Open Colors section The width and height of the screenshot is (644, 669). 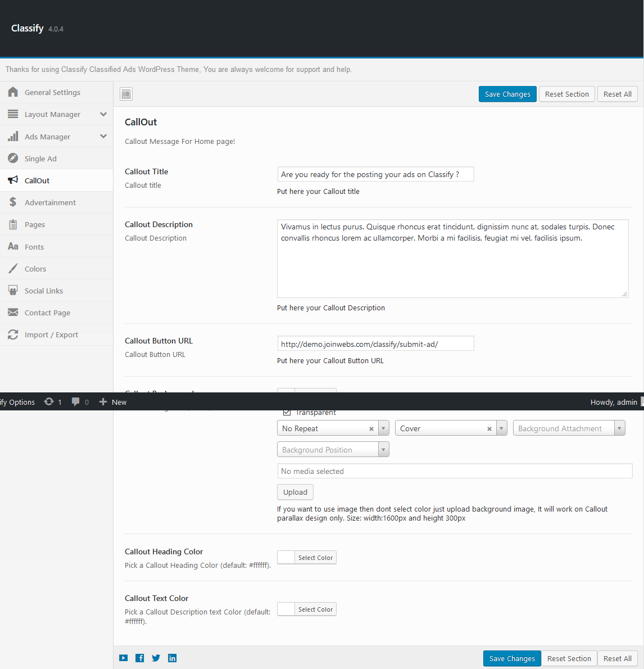pos(56,268)
